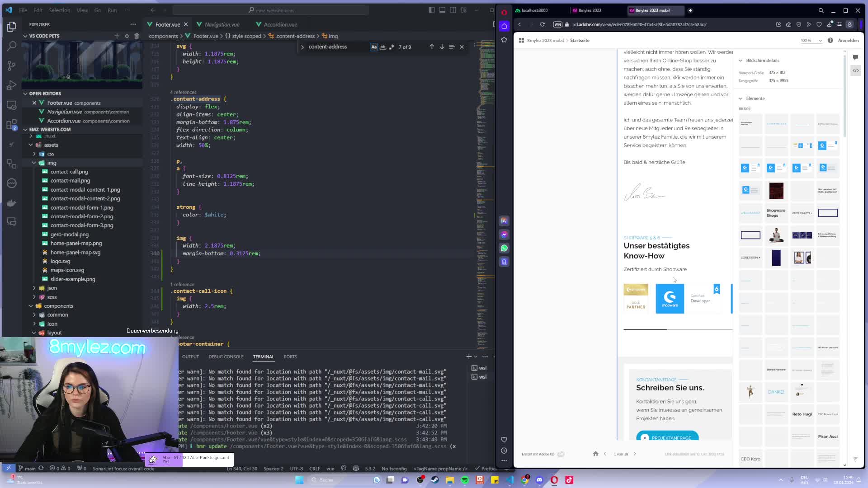Collapse the Bildschirmdetails section
Screen dimensions: 868x488
coord(741,61)
